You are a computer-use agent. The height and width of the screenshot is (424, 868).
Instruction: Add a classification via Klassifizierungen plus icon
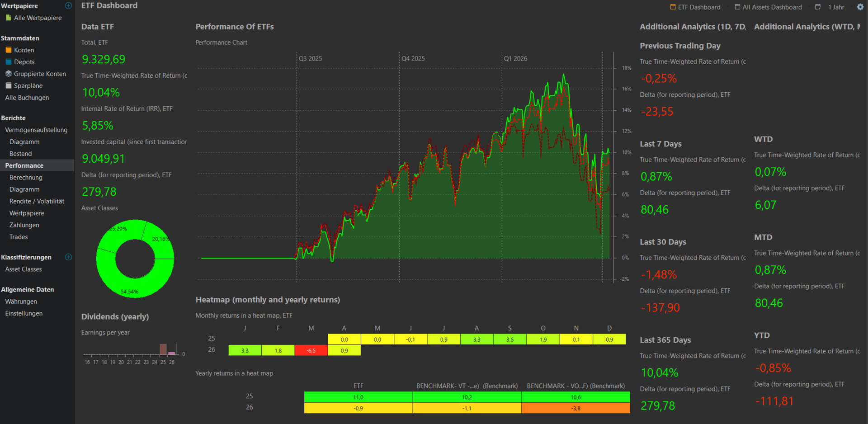68,257
